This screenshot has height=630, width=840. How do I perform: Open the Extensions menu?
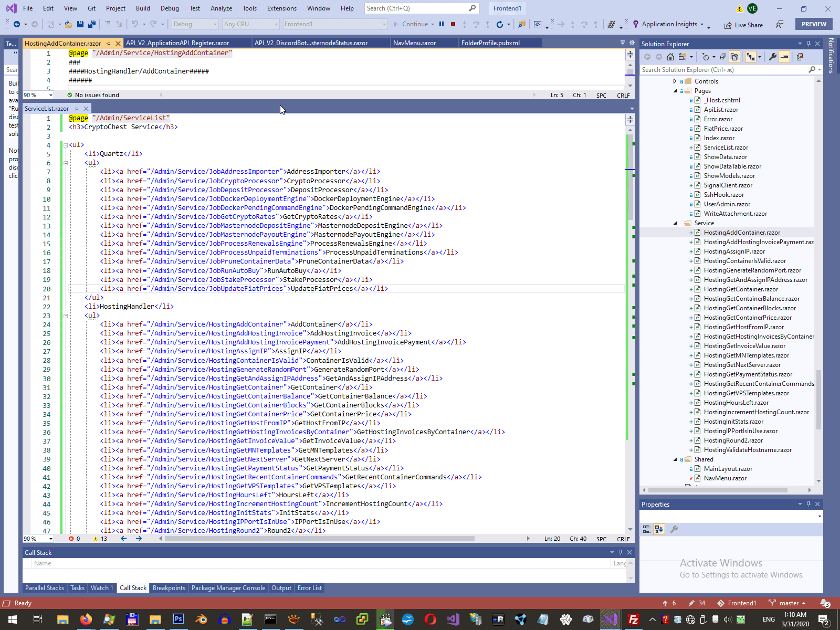click(281, 8)
